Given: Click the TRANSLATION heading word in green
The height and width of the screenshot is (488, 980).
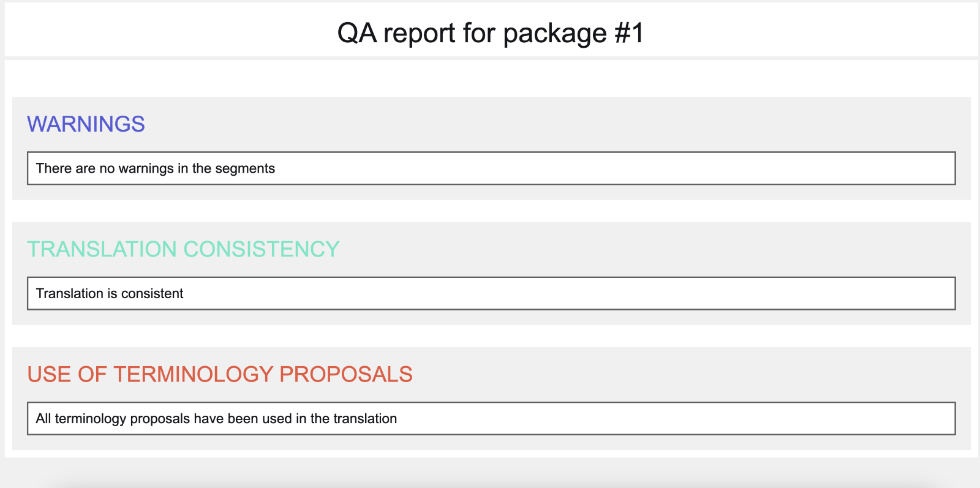Looking at the screenshot, I should (102, 249).
